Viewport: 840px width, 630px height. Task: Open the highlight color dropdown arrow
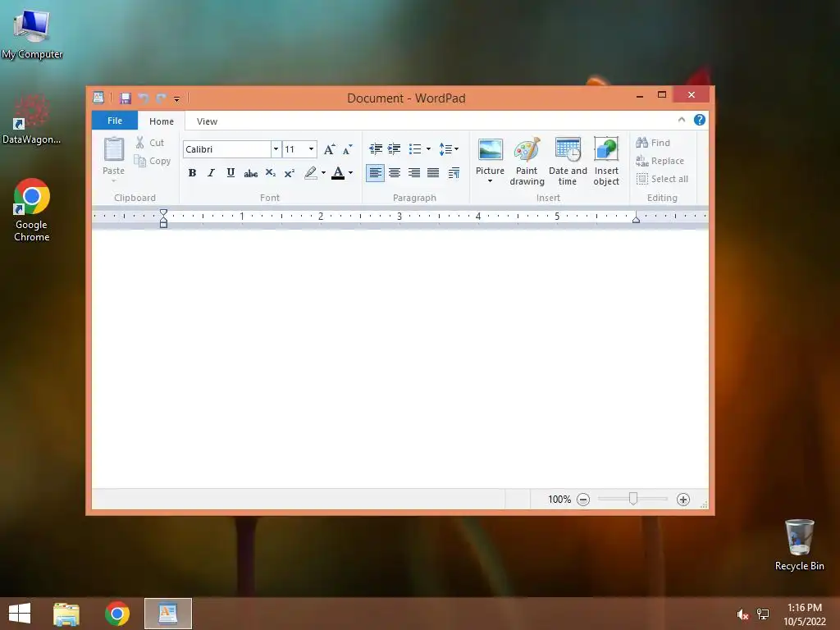click(x=323, y=172)
